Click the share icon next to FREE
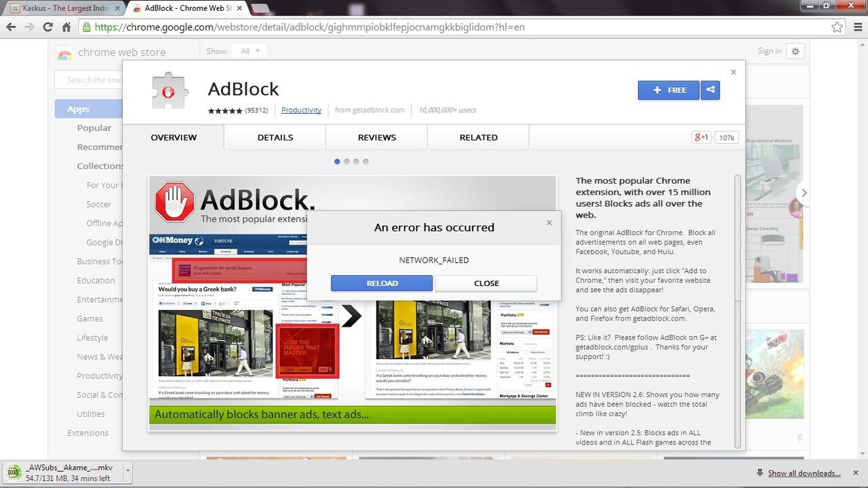The width and height of the screenshot is (868, 488). point(710,90)
